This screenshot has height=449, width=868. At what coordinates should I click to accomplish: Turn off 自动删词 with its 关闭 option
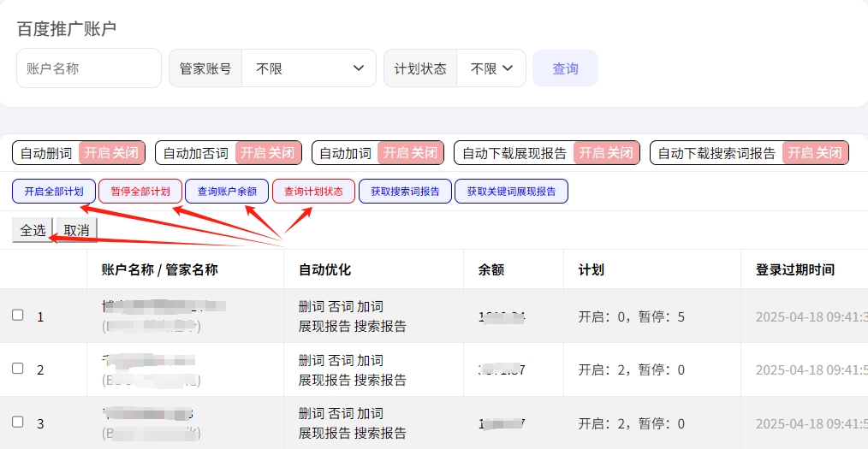pyautogui.click(x=125, y=152)
